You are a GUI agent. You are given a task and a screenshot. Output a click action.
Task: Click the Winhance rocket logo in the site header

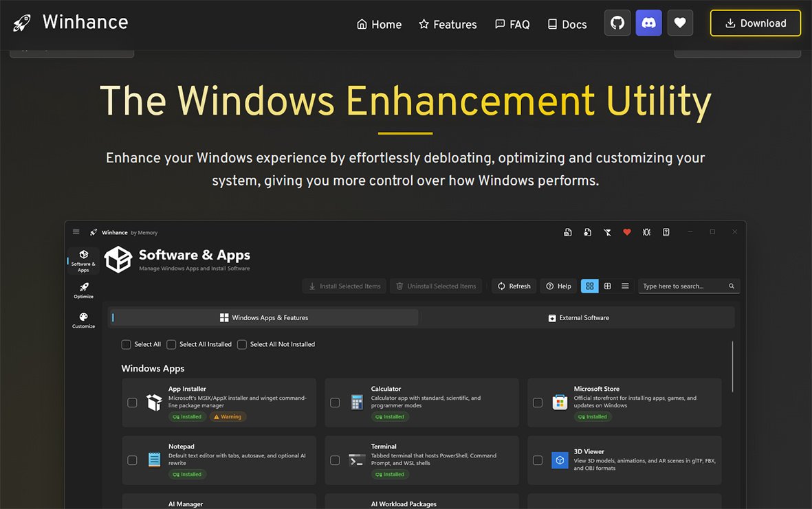(x=22, y=23)
